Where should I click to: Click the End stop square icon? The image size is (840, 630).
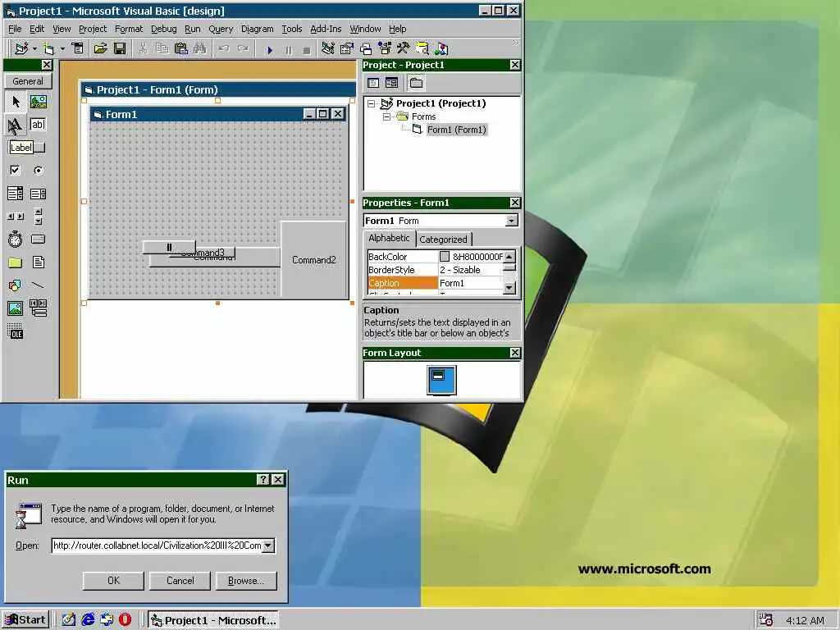tap(307, 50)
